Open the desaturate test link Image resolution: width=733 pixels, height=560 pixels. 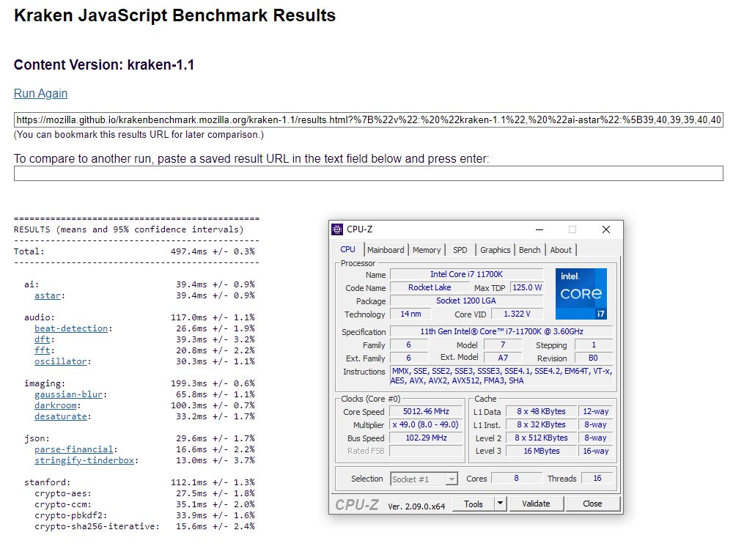pyautogui.click(x=61, y=416)
